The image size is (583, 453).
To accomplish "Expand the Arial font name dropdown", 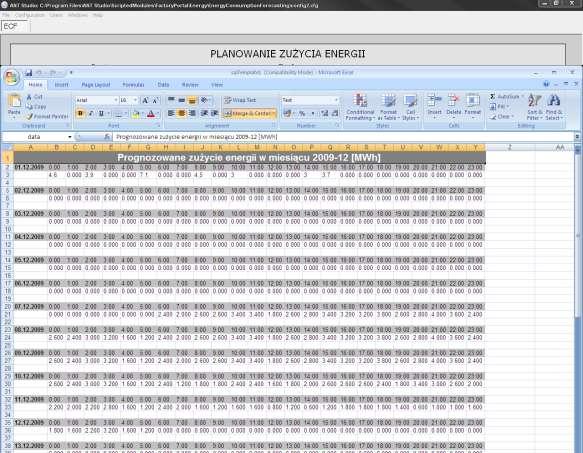I will (x=116, y=100).
